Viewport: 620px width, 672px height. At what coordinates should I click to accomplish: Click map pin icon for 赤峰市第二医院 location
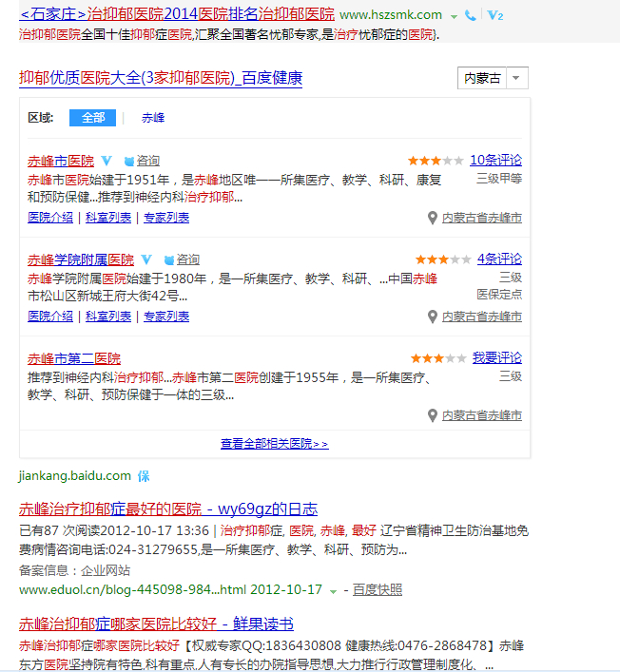coord(433,415)
